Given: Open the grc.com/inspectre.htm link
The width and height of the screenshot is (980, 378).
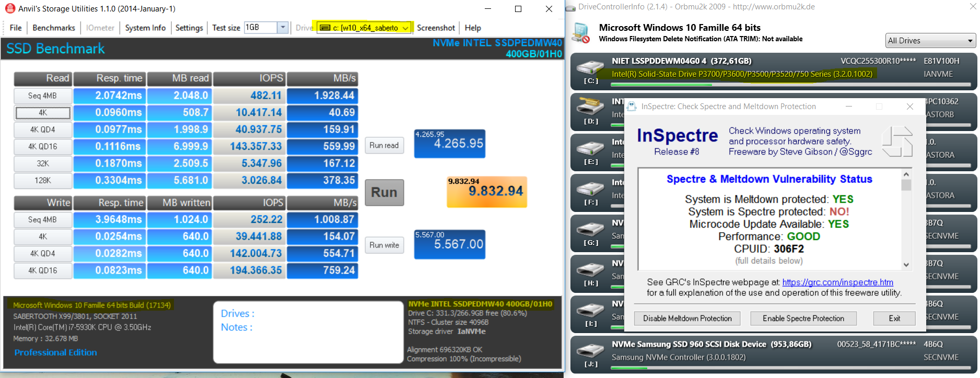Looking at the screenshot, I should (837, 282).
